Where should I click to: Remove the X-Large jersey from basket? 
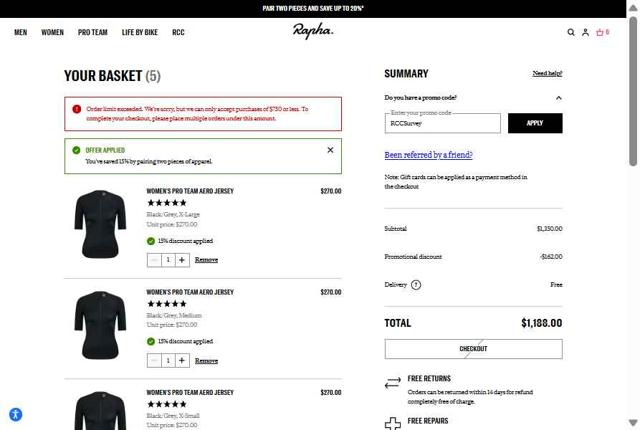(206, 260)
